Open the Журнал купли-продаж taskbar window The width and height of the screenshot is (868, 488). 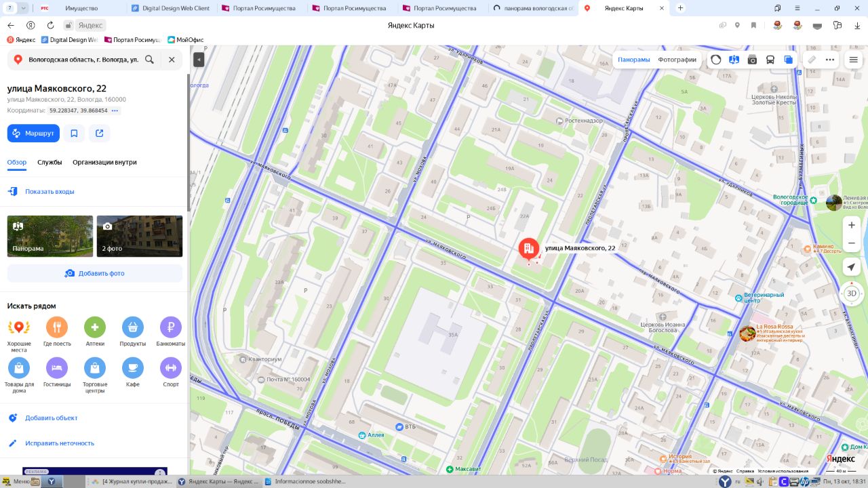click(132, 482)
